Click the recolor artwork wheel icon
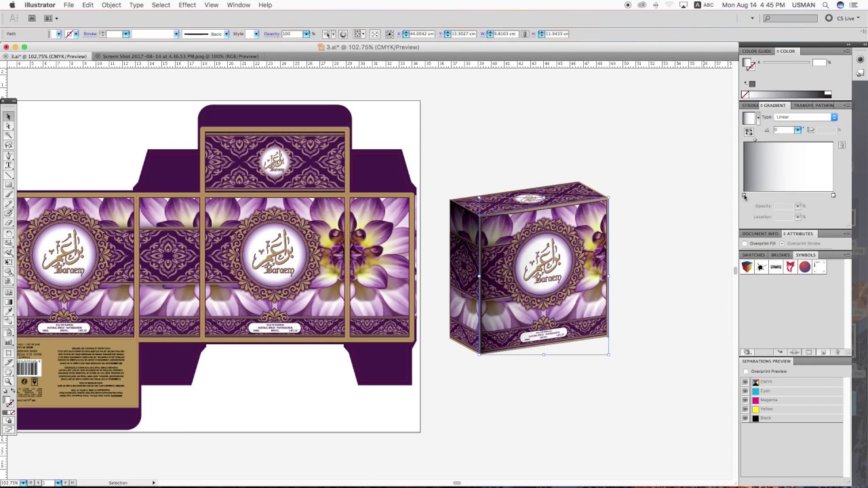The height and width of the screenshot is (488, 868). click(x=343, y=34)
